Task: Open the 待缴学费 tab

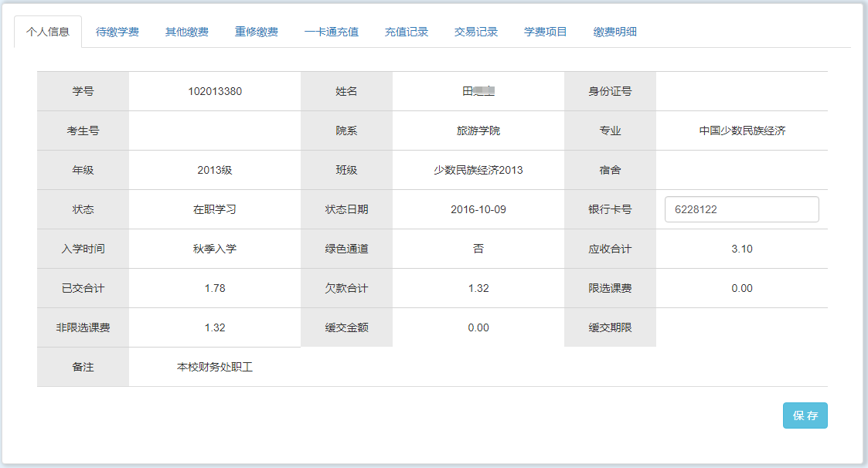Action: pyautogui.click(x=117, y=32)
